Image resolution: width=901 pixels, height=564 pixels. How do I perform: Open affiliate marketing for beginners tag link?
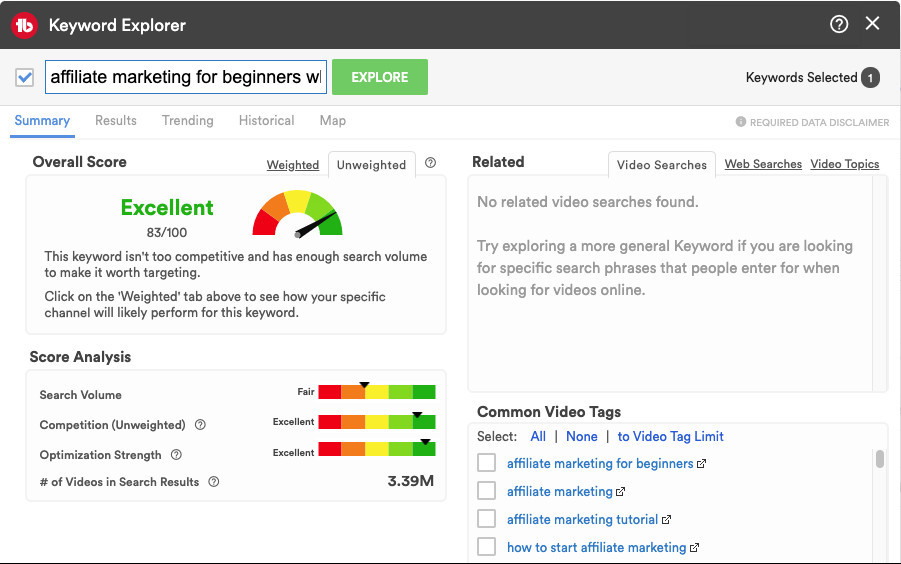pyautogui.click(x=600, y=463)
